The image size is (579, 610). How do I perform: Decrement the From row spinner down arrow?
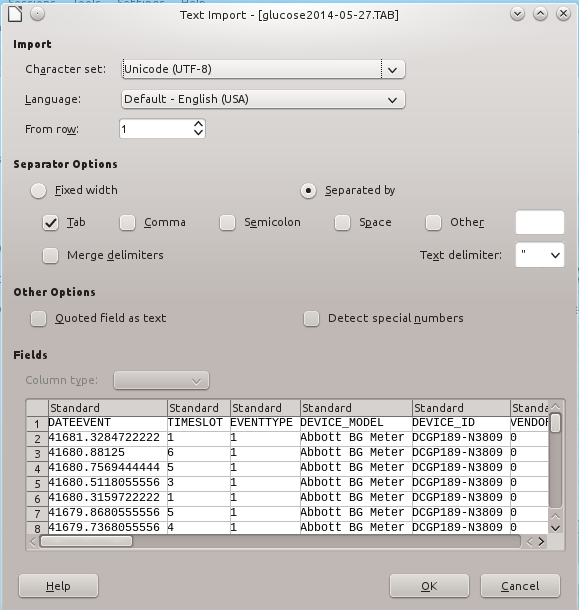198,133
